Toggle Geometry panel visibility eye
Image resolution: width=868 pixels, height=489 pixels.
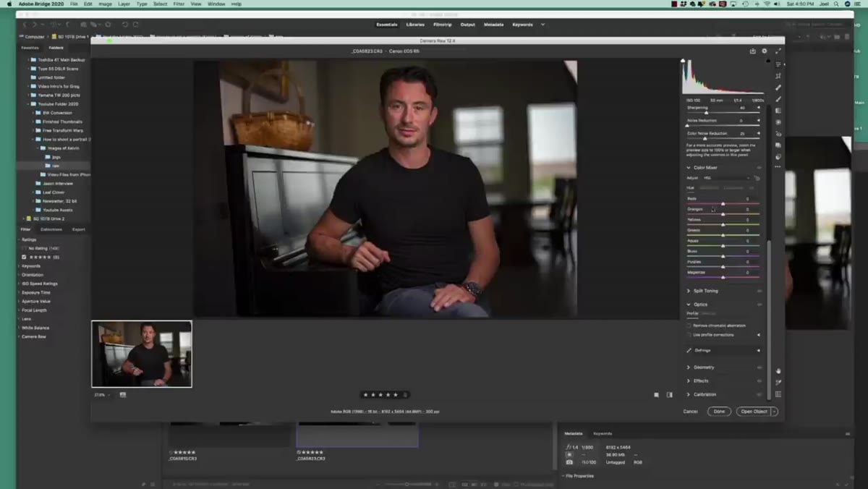click(x=759, y=367)
